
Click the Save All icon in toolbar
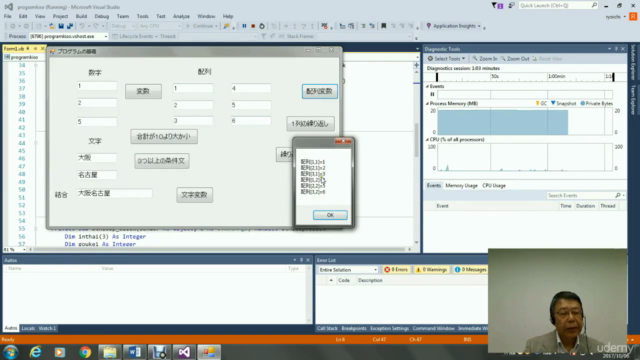pyautogui.click(x=70, y=26)
